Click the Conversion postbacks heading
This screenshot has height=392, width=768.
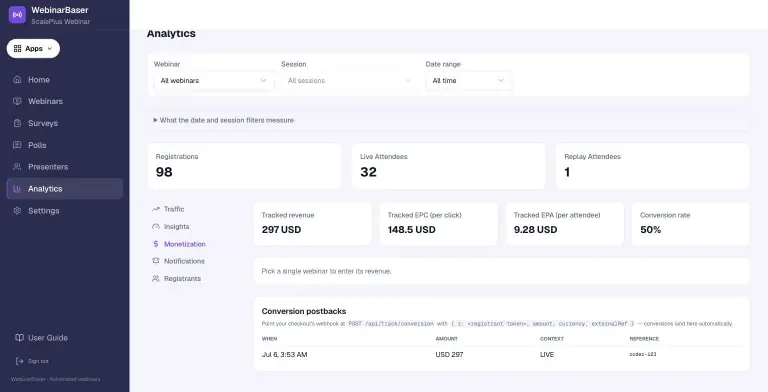coord(304,311)
